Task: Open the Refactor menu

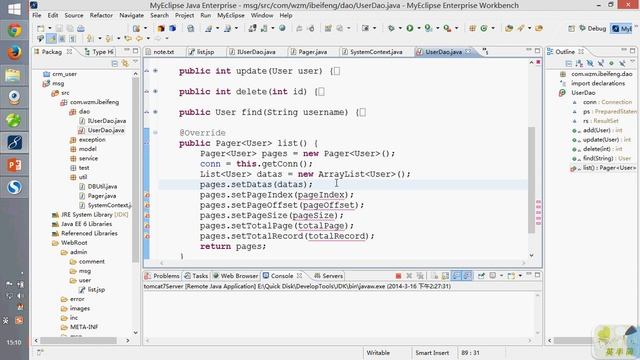Action: pos(101,15)
